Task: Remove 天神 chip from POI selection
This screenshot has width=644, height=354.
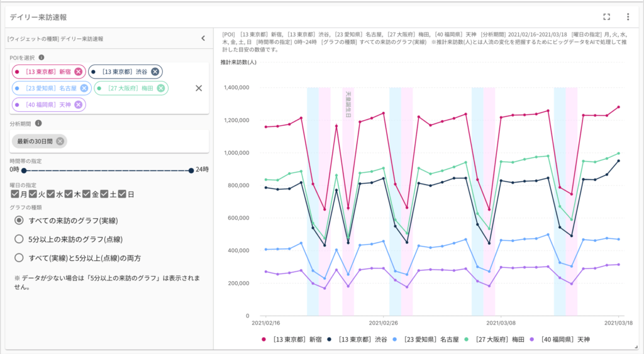Action: click(x=78, y=104)
